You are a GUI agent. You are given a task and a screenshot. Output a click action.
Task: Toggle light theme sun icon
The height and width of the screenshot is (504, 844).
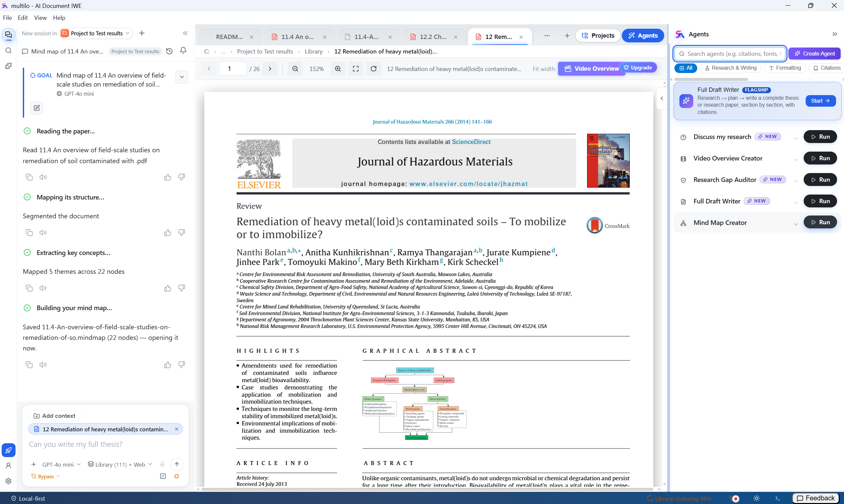click(x=757, y=499)
